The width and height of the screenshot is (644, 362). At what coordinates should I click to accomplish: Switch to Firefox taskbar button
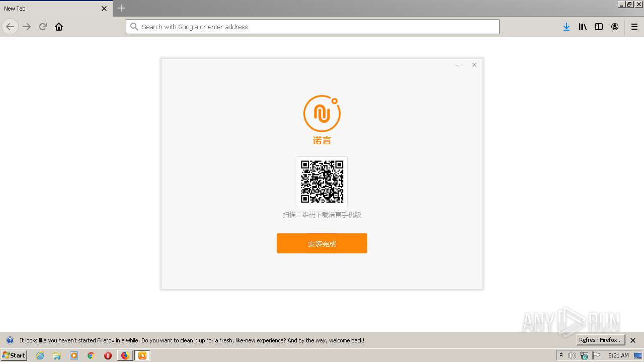[x=125, y=355]
